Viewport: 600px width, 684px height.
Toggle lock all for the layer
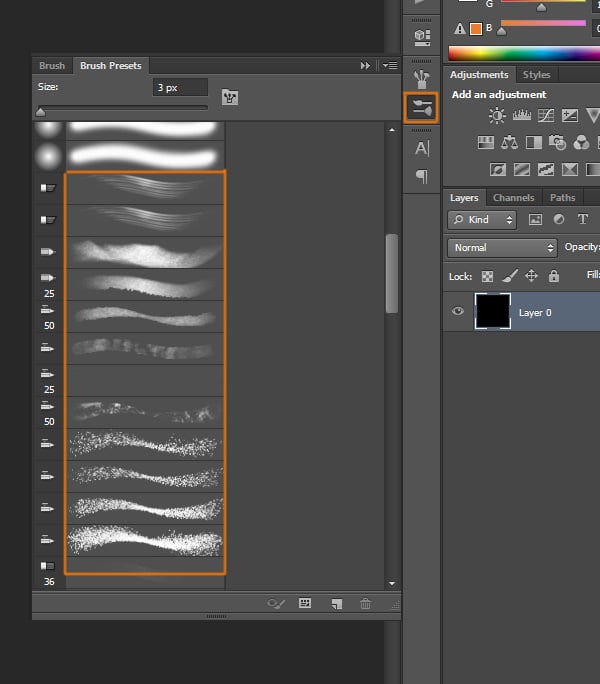[x=554, y=276]
